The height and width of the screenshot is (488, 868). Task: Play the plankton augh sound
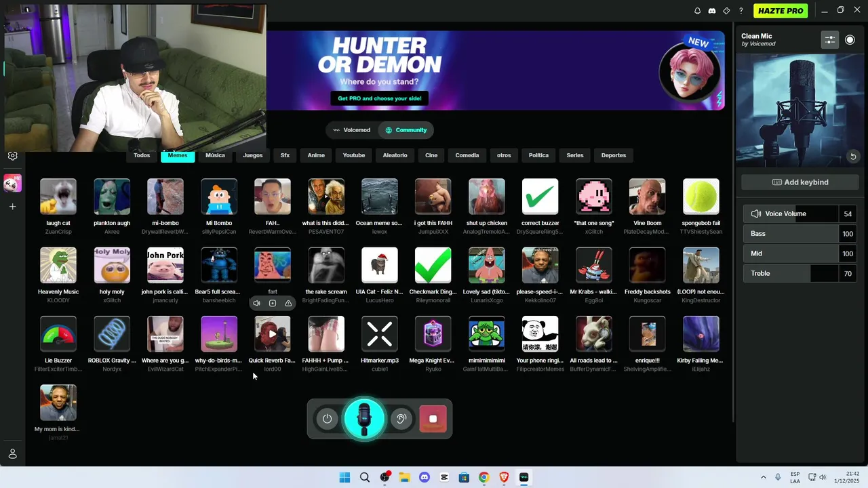point(112,197)
